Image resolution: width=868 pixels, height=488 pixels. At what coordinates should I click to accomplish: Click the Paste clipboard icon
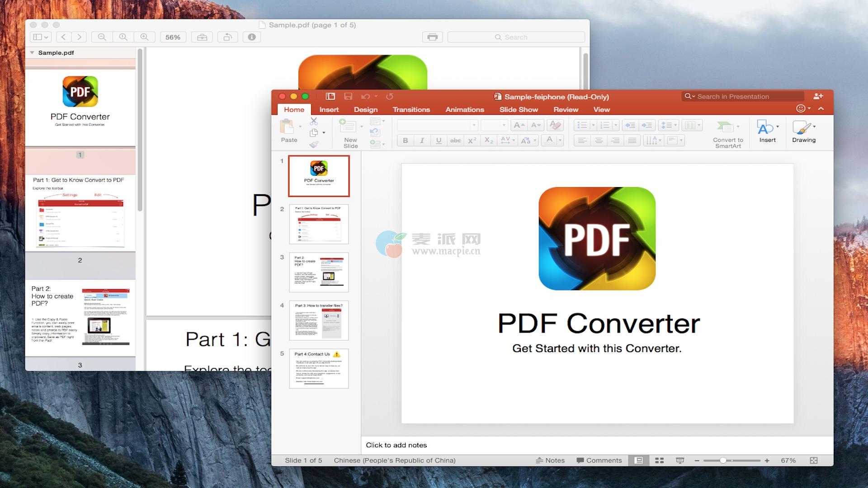(x=287, y=127)
